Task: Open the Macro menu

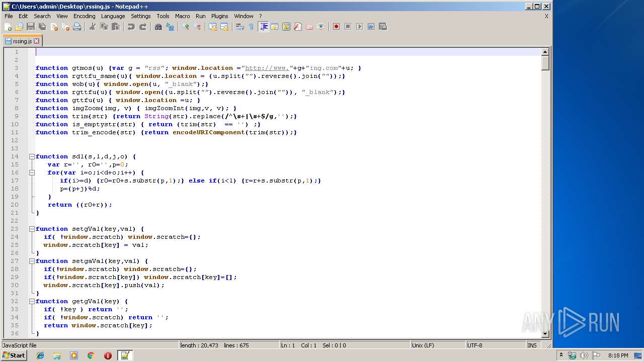Action: [183, 16]
